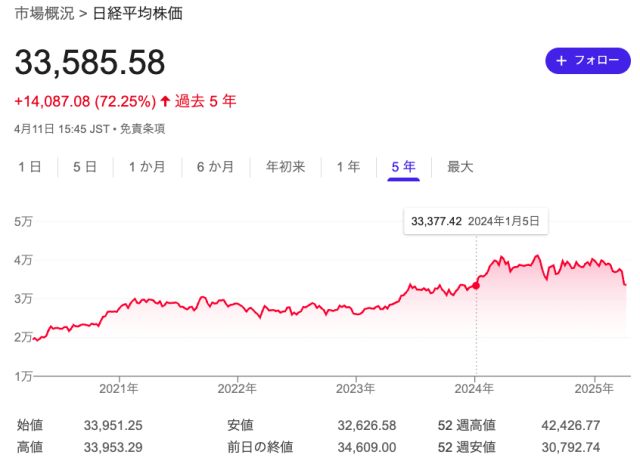The height and width of the screenshot is (464, 640).
Task: Click the 1万 y-axis label
Action: point(23,376)
